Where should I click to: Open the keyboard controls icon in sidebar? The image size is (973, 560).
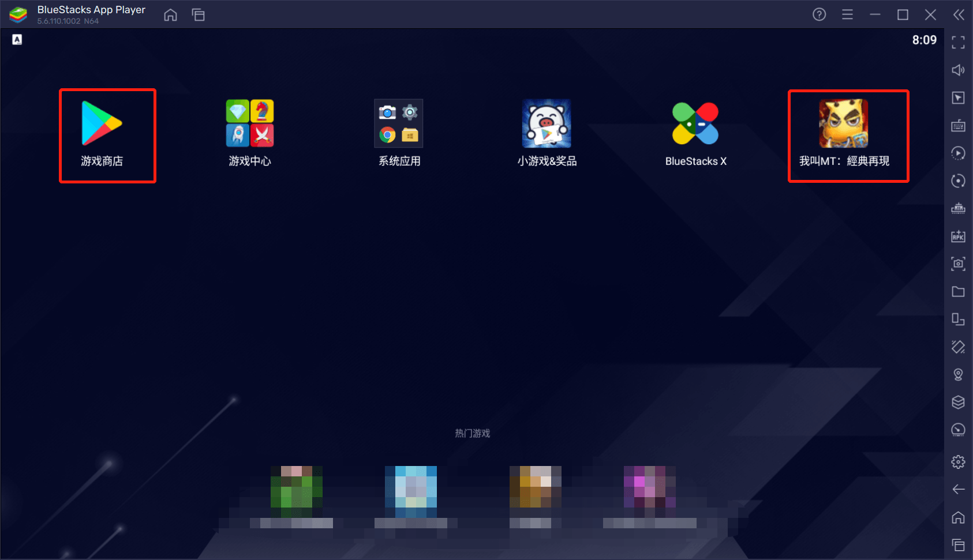(958, 125)
